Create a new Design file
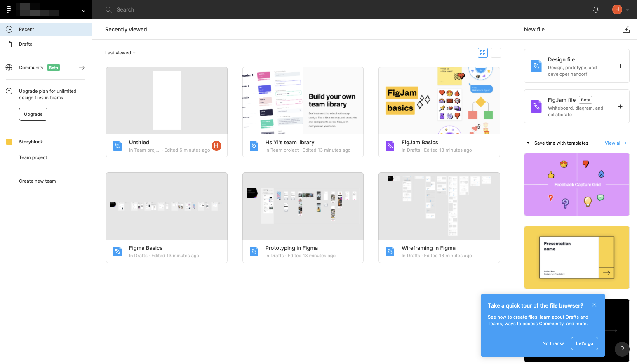 point(576,66)
